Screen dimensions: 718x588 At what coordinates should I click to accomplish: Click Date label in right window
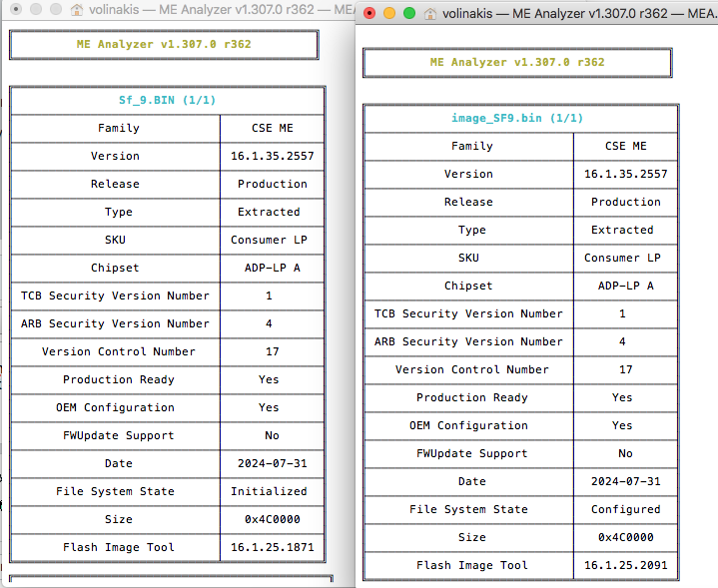pyautogui.click(x=472, y=481)
